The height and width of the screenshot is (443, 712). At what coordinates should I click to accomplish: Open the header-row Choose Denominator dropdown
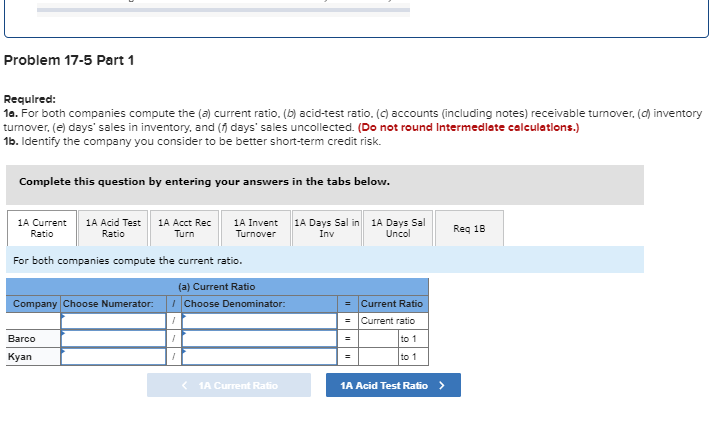[259, 321]
